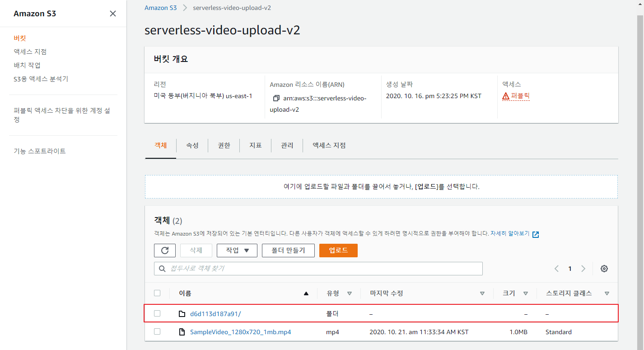Follow the 자세히 알아보기 link
This screenshot has width=644, height=350.
point(510,234)
